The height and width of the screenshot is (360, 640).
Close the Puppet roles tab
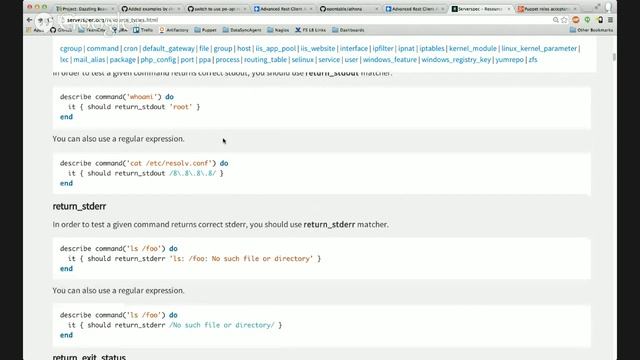point(575,9)
